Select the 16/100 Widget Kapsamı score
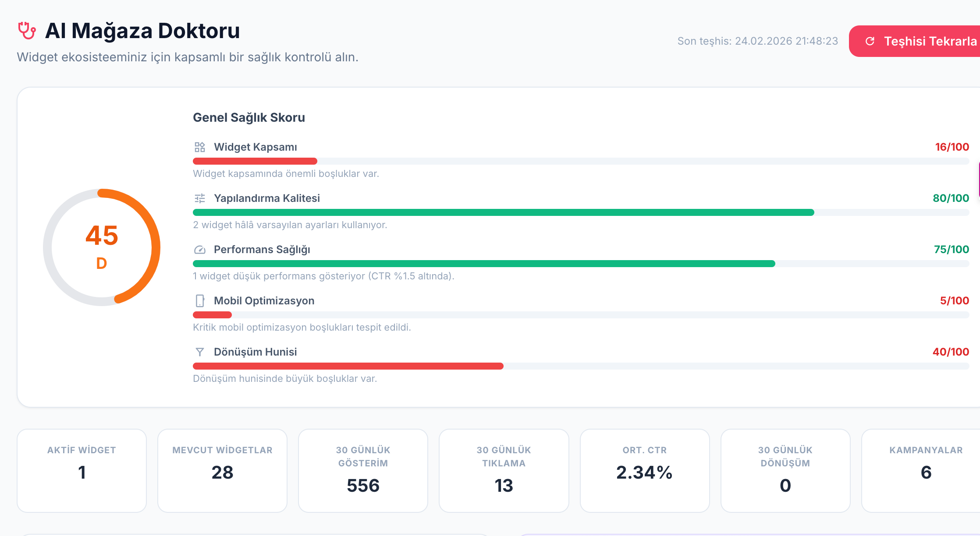The width and height of the screenshot is (980, 536). click(x=952, y=147)
